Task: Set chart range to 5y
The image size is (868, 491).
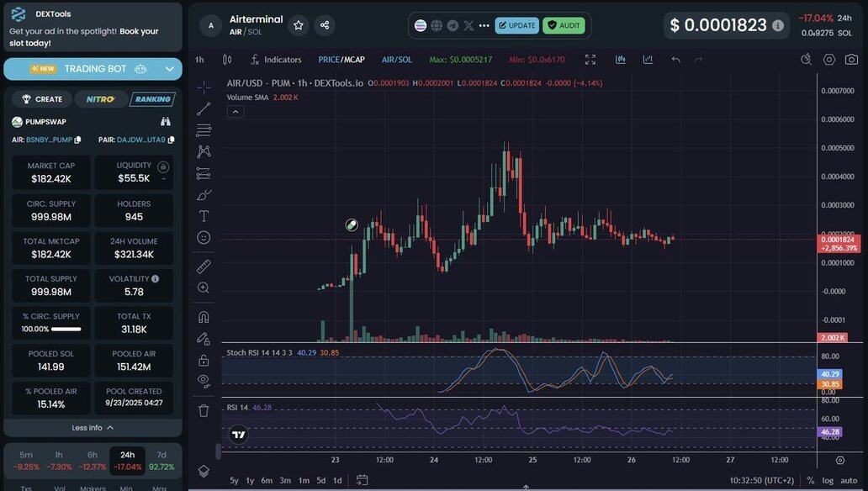Action: pyautogui.click(x=234, y=480)
